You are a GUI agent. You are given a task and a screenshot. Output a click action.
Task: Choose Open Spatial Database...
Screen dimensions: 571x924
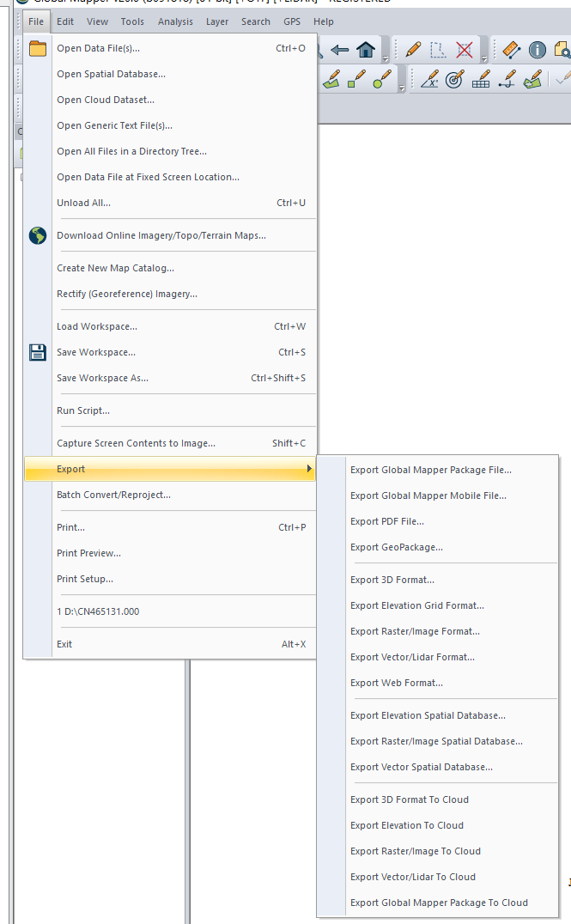coord(170,74)
